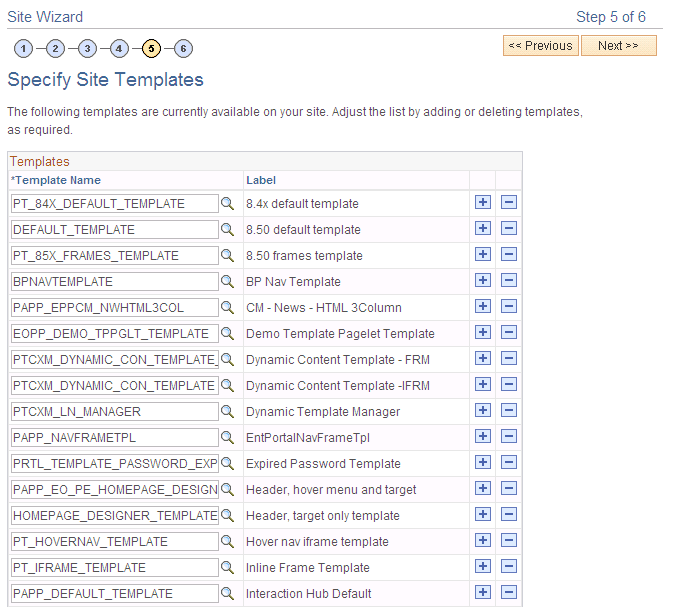Viewport: 676px width, 607px height.
Task: Go back with the Previous button
Action: (541, 45)
